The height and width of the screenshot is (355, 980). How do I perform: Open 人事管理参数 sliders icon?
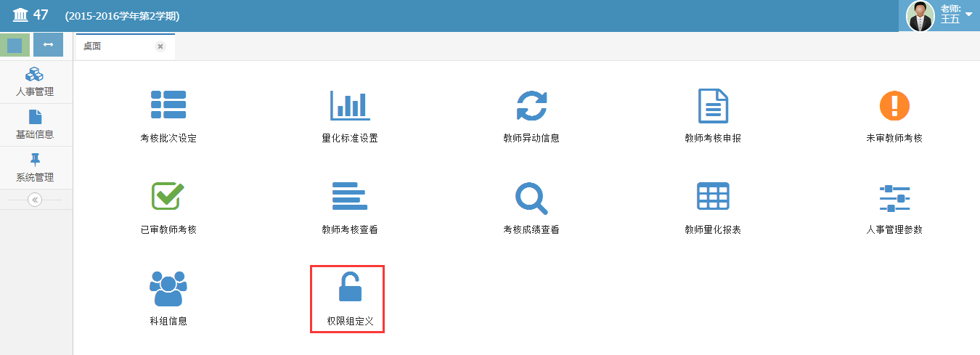(x=894, y=197)
